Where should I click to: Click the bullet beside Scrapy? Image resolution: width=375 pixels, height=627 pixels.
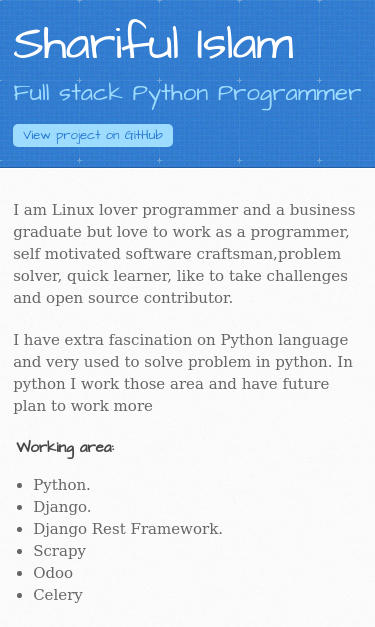(20, 551)
